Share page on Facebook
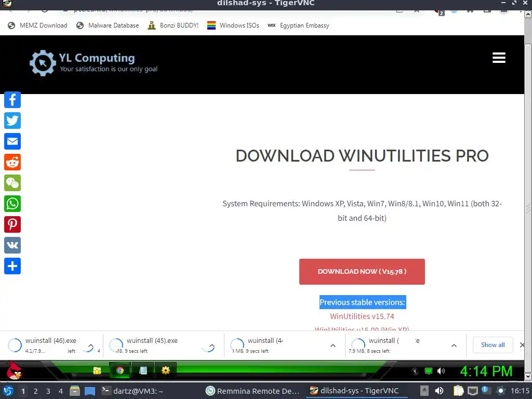Viewport: 532px width, 399px height. (12, 100)
